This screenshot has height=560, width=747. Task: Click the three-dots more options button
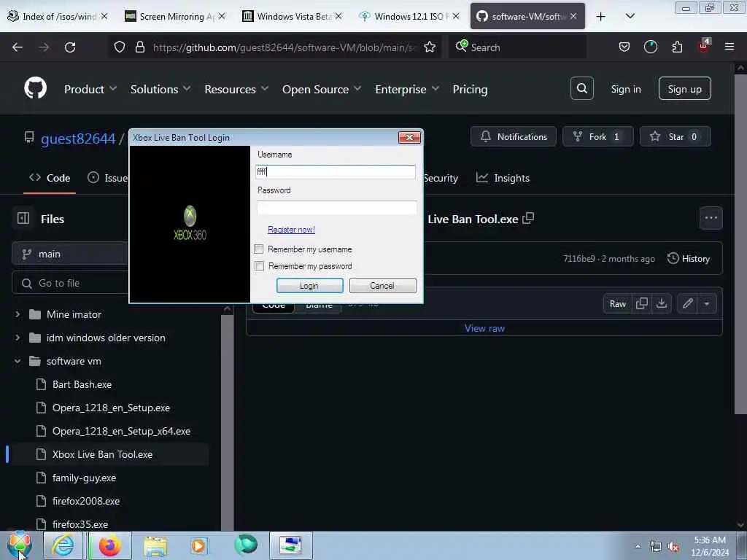pyautogui.click(x=711, y=218)
